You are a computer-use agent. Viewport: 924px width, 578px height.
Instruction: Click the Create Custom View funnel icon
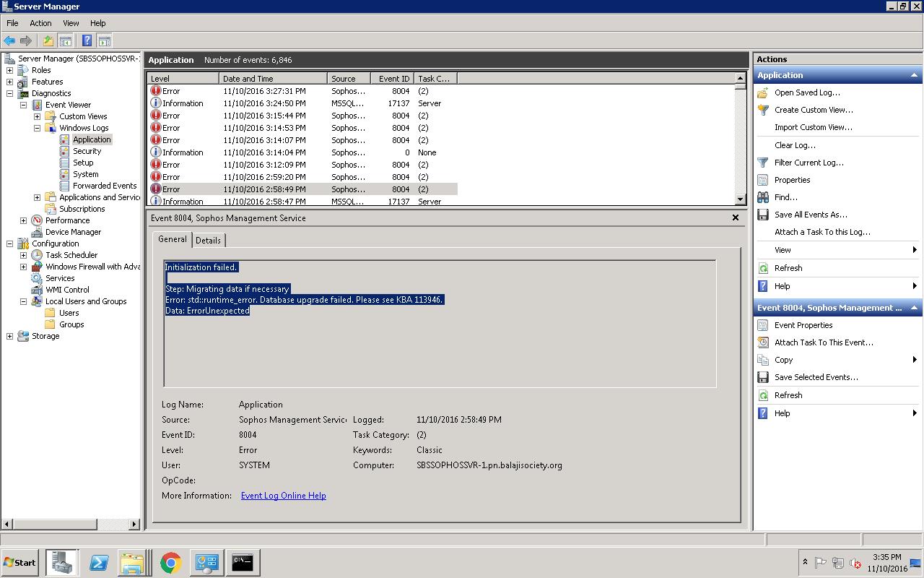pyautogui.click(x=762, y=110)
